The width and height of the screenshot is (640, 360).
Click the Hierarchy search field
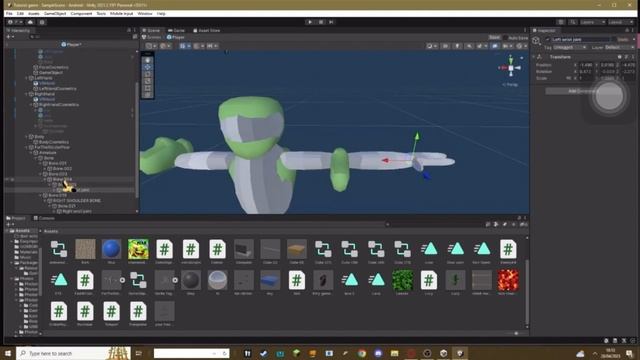(x=80, y=37)
